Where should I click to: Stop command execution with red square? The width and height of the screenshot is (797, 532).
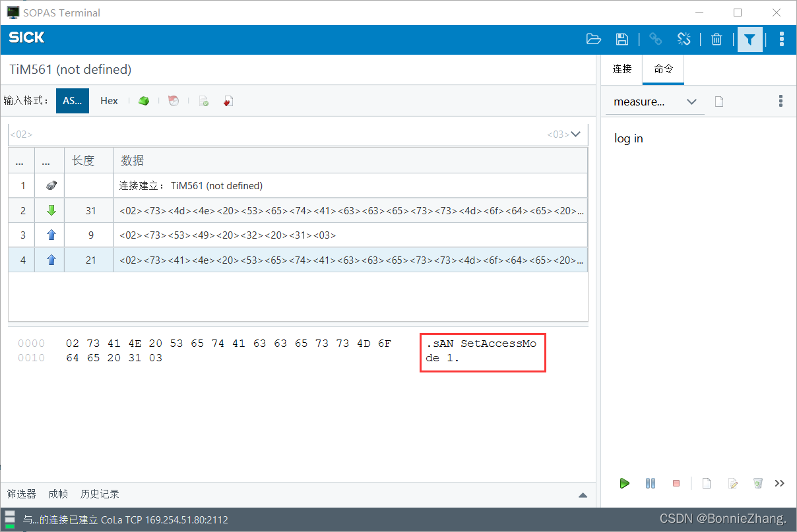click(x=676, y=483)
